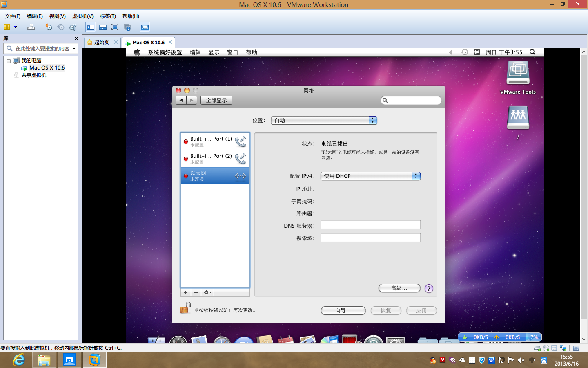Send Ctrl+Alt+Del using the toolbar keys icon
The image size is (588, 368).
[31, 27]
